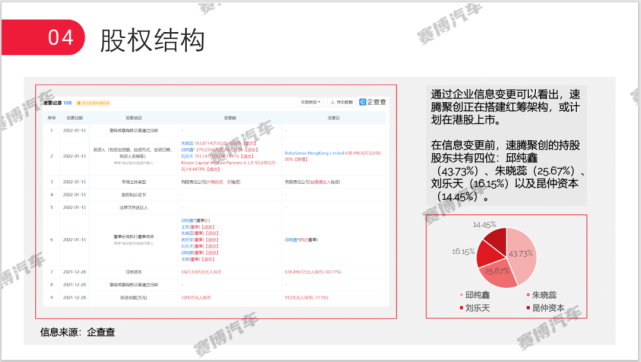Open the filter type dropdown above the table

[310, 102]
